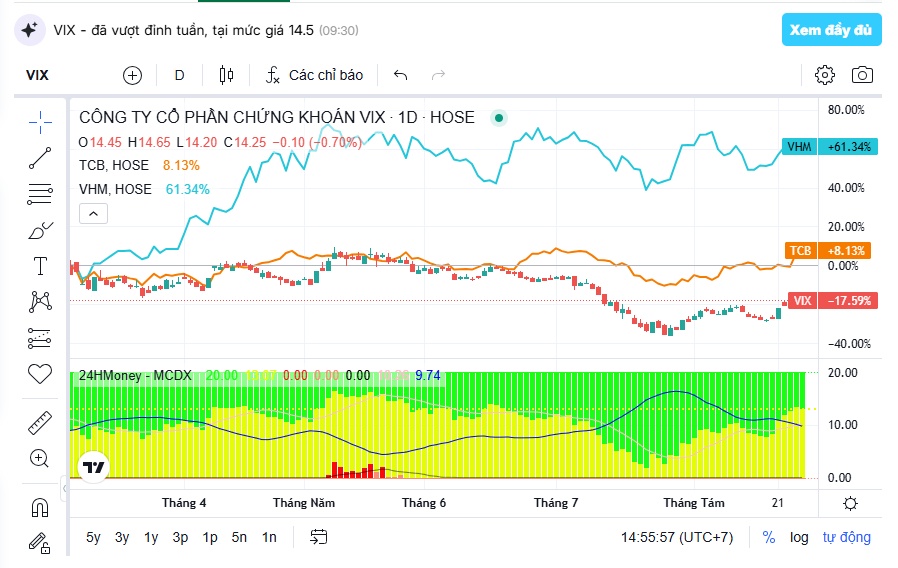
Task: Toggle tự động auto scale
Action: click(846, 537)
